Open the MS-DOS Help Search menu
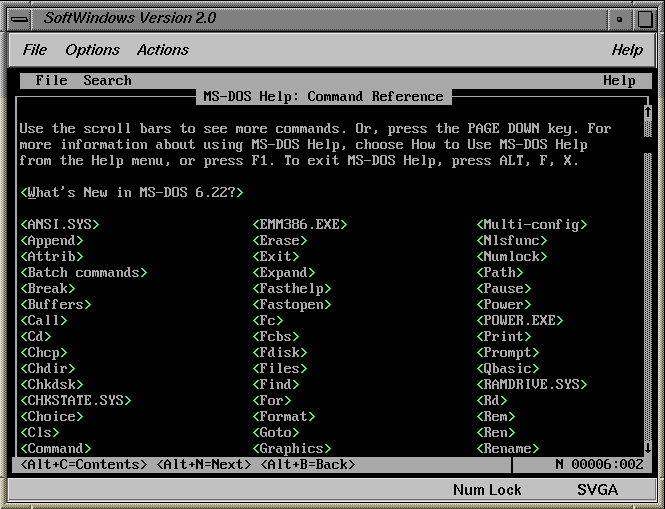The width and height of the screenshot is (665, 509). 107,80
